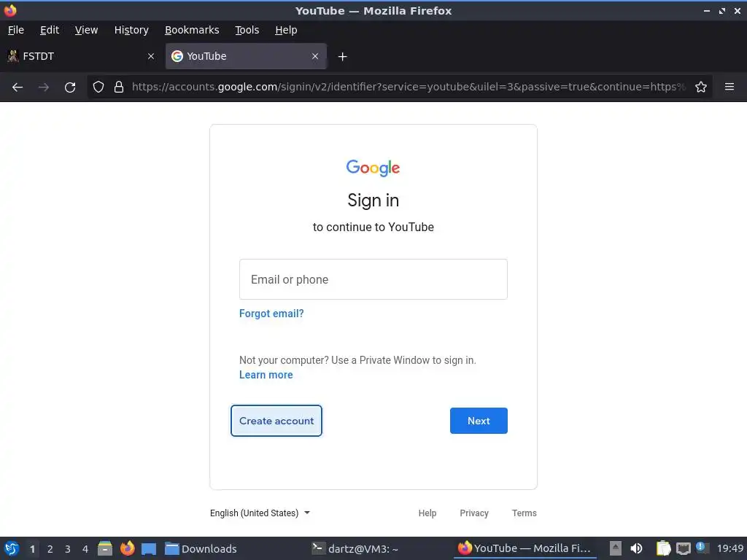Select the YouTube sign-in tab

click(x=246, y=56)
